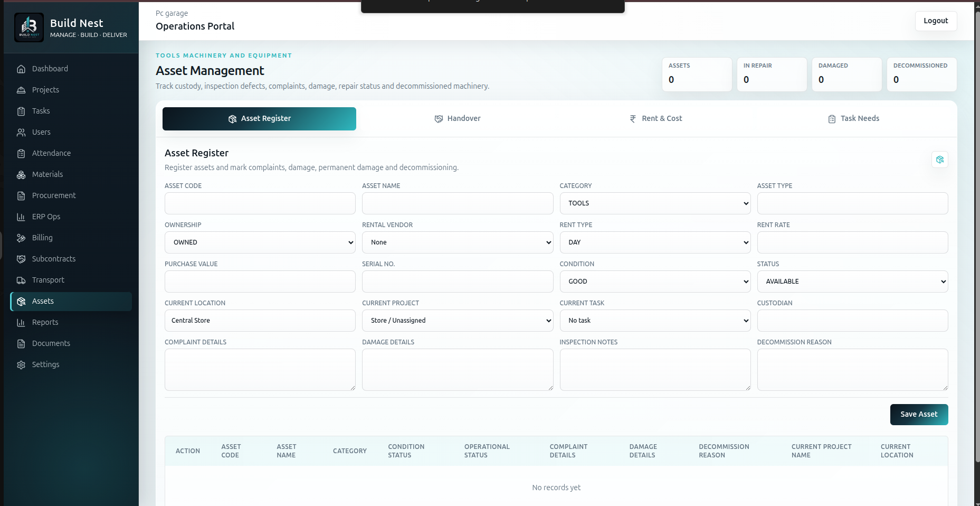
Task: Click the Logout button
Action: [936, 21]
